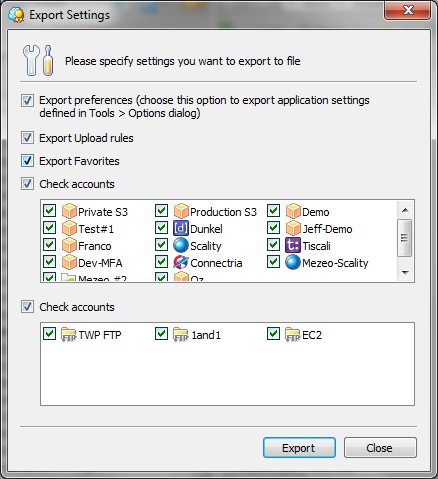Viewport: 438px width, 479px height.
Task: Click the Mezeo-Scality globe icon
Action: [x=293, y=262]
